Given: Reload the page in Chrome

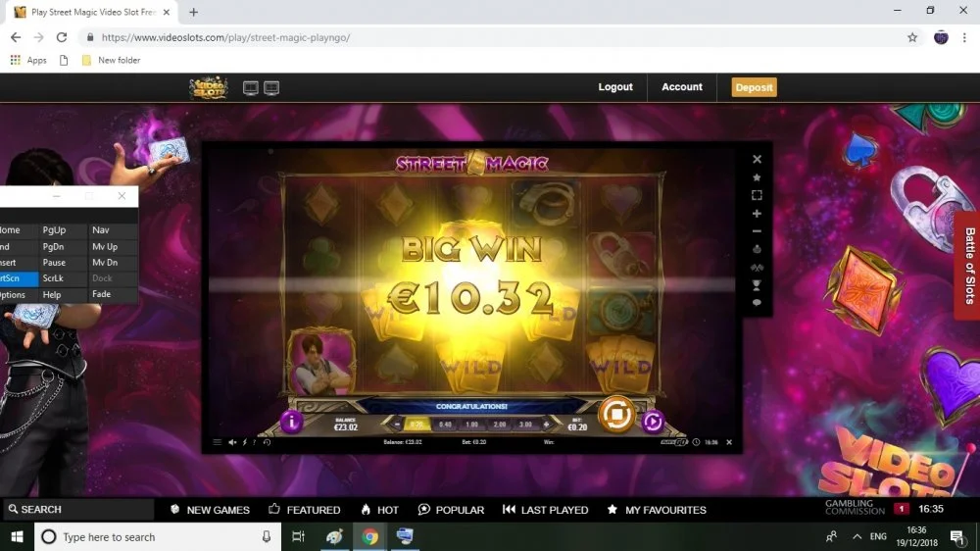Looking at the screenshot, I should pyautogui.click(x=61, y=37).
